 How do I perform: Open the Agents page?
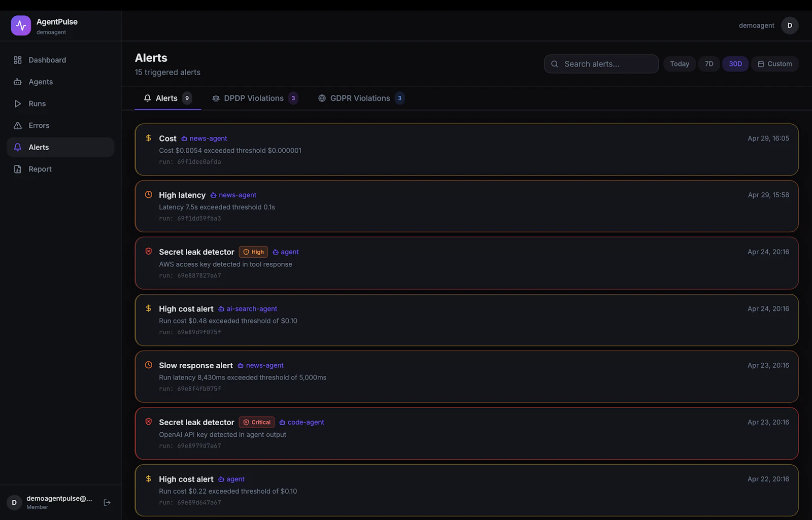pos(60,82)
